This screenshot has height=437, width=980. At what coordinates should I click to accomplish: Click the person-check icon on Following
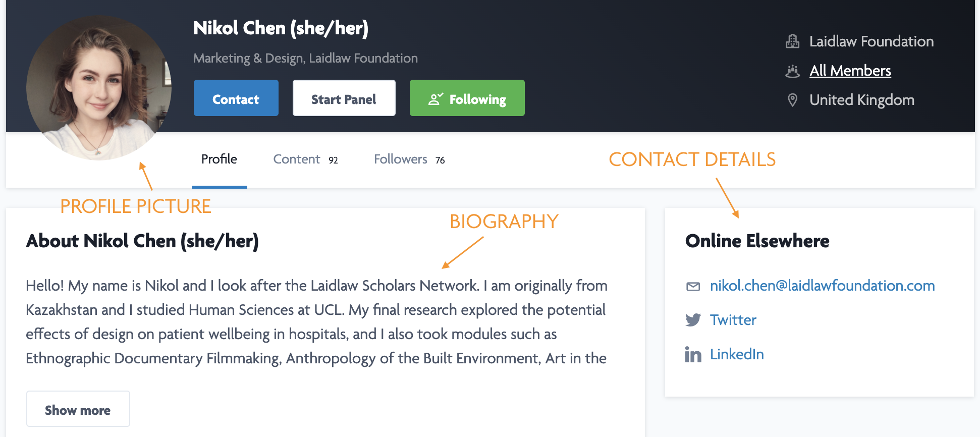click(435, 99)
